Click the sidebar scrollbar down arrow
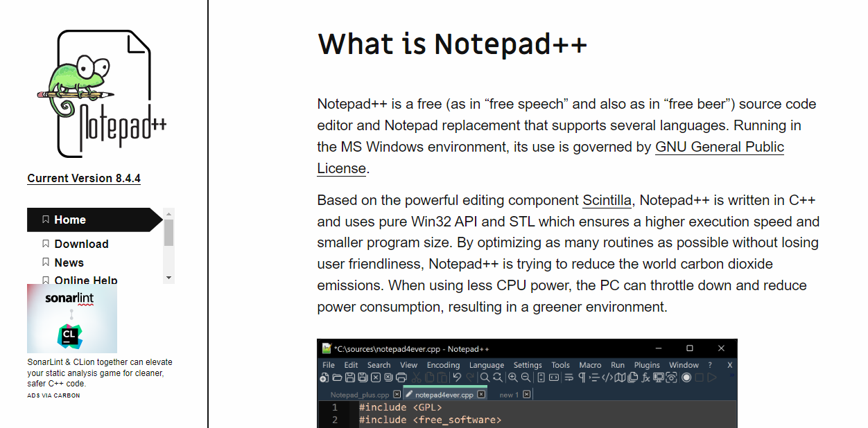Screen dimensions: 868x428 pos(168,277)
